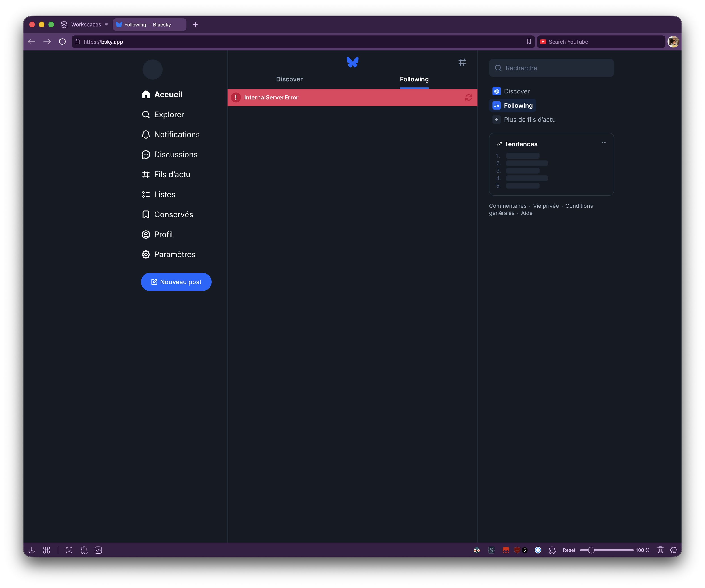Click the bookmark icon in address bar
Screen dimensions: 705x588
click(x=529, y=42)
